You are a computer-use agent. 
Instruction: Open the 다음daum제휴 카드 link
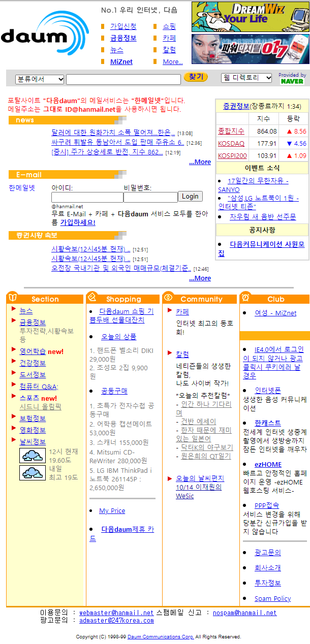(122, 534)
